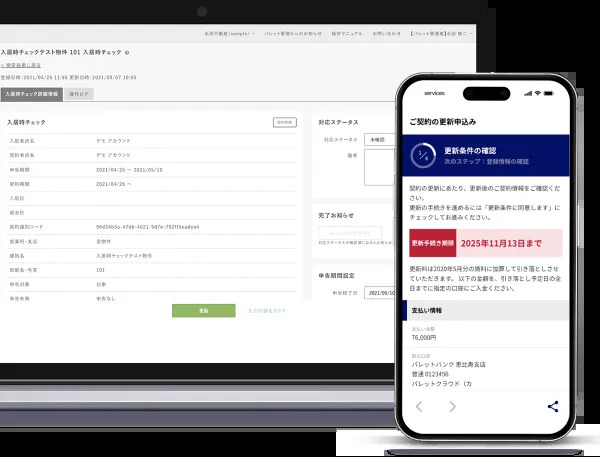This screenshot has width=600, height=457.
Task: Open お問い合わせ in the header
Action: 386,34
